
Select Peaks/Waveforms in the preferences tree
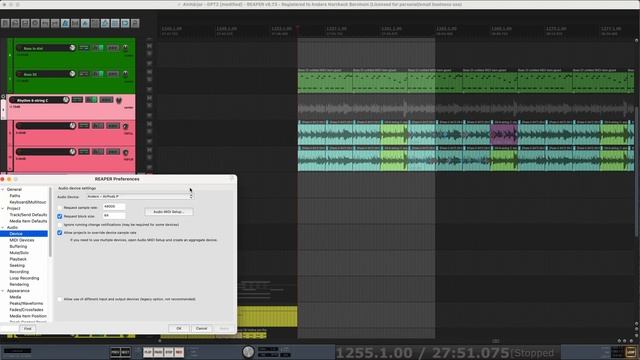click(x=26, y=303)
